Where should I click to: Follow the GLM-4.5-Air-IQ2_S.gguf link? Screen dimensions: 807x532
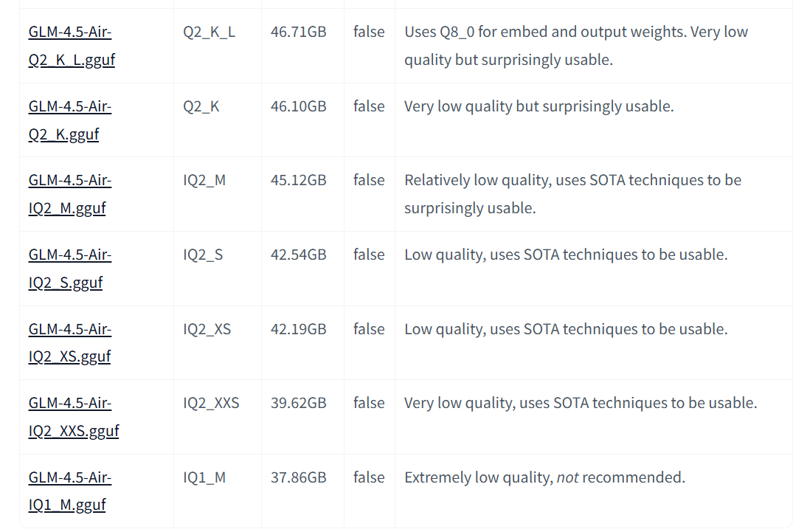(69, 269)
